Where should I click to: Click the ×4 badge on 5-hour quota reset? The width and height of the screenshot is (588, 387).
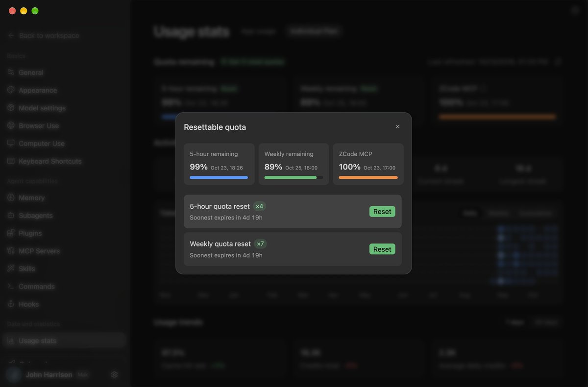coord(260,206)
